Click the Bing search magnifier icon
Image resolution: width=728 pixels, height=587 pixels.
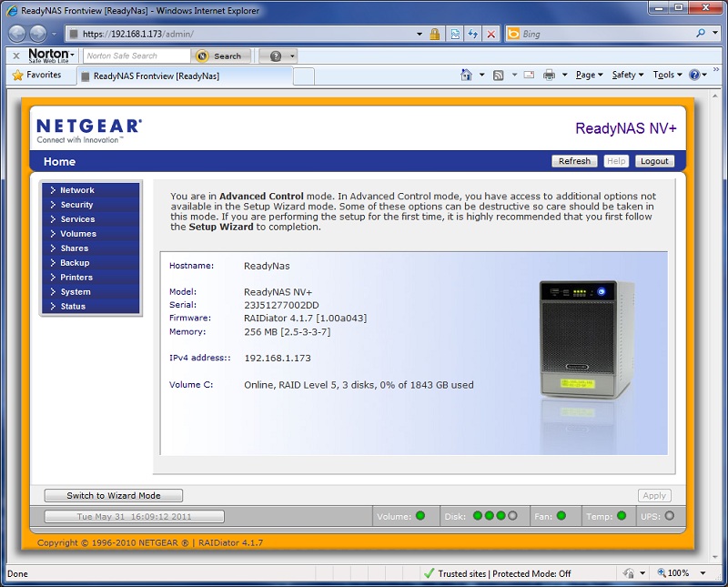701,33
